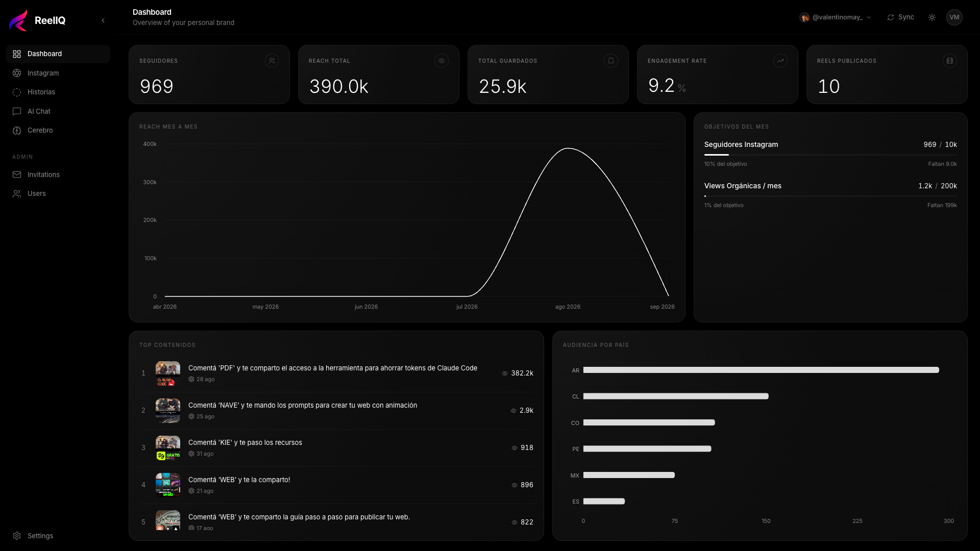Screen dimensions: 980x551
Task: Click the ES country audience bar
Action: [604, 502]
